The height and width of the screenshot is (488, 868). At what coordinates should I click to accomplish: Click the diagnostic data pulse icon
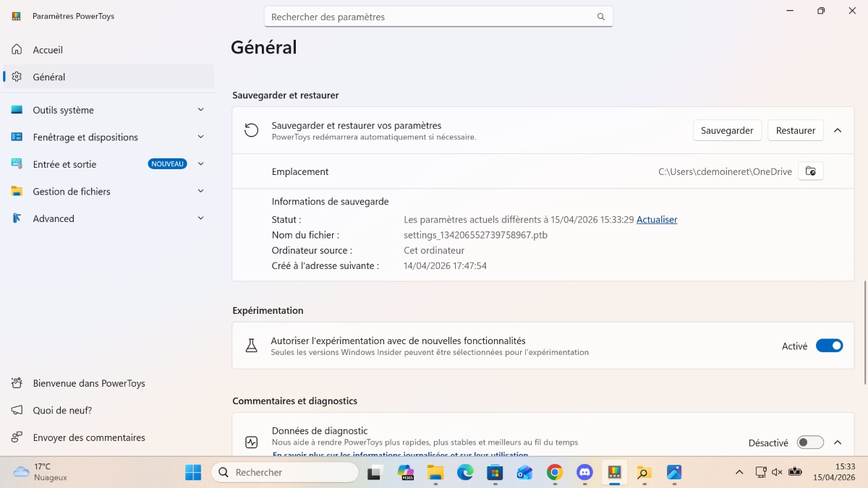point(251,442)
